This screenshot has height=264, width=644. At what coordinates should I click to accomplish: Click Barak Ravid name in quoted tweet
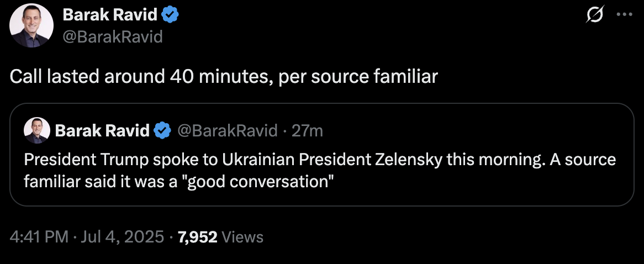click(102, 131)
